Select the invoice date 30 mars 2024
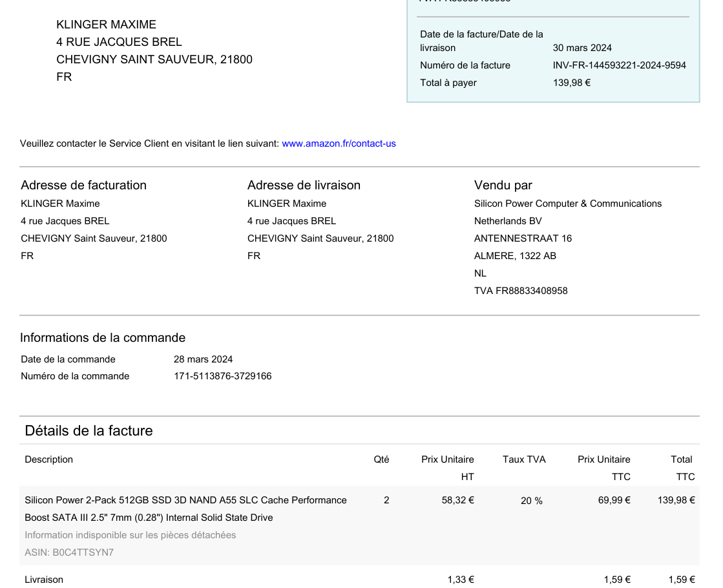Screen dimensions: 723x588 pos(582,48)
